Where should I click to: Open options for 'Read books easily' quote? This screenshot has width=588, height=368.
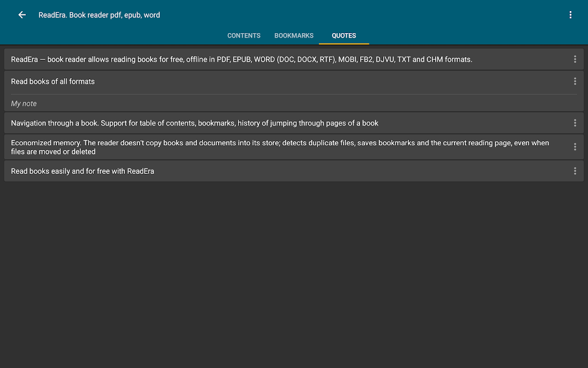pyautogui.click(x=575, y=171)
